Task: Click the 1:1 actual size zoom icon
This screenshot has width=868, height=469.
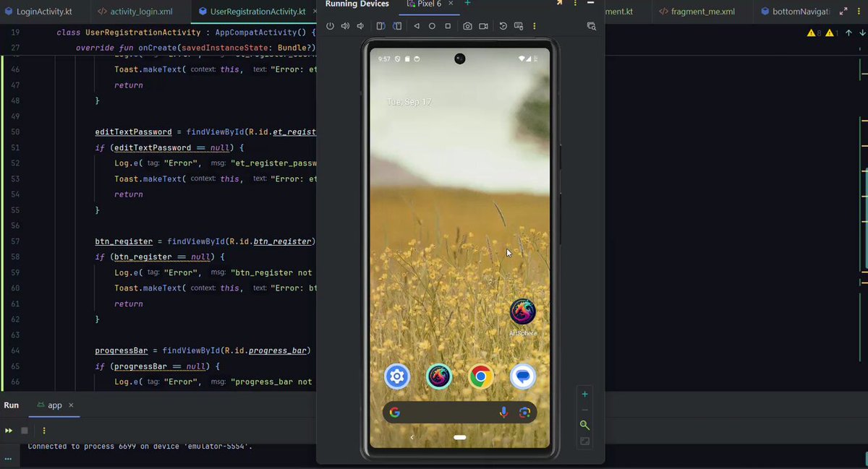Action: [584, 442]
